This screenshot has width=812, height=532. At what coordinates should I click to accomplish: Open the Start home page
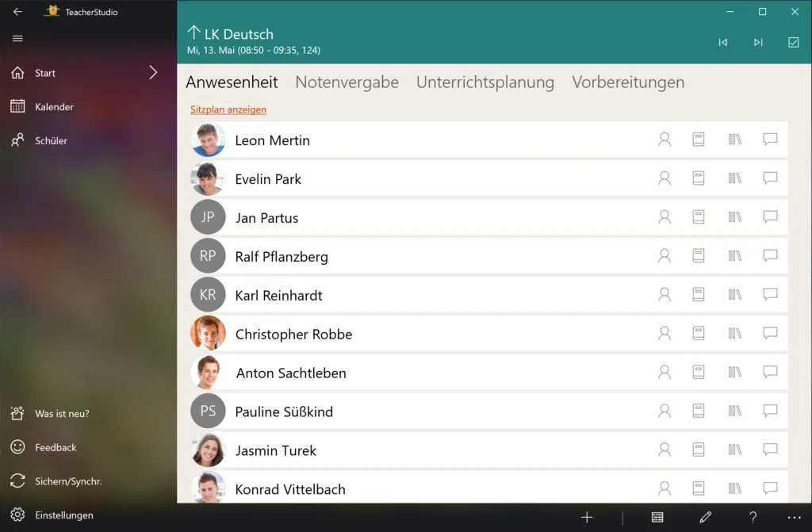[45, 73]
